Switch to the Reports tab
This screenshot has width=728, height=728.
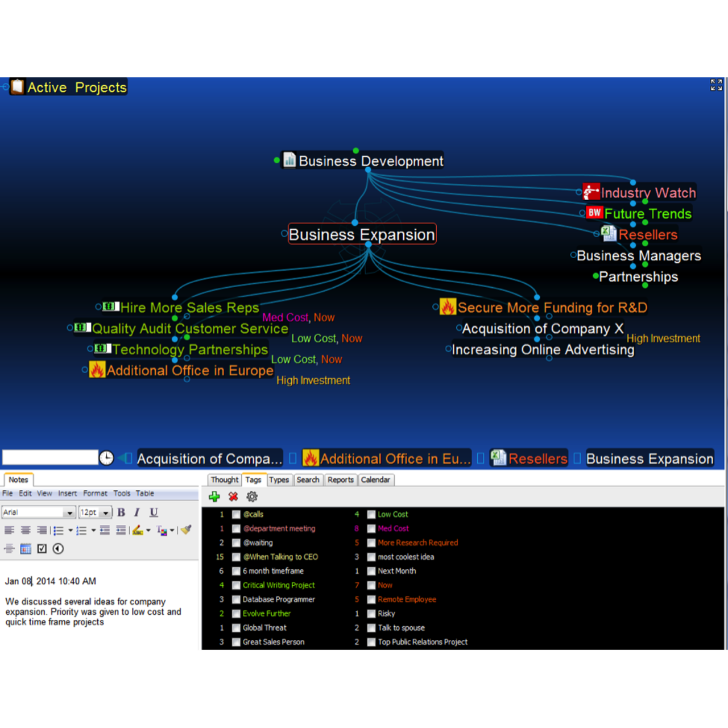pos(340,479)
